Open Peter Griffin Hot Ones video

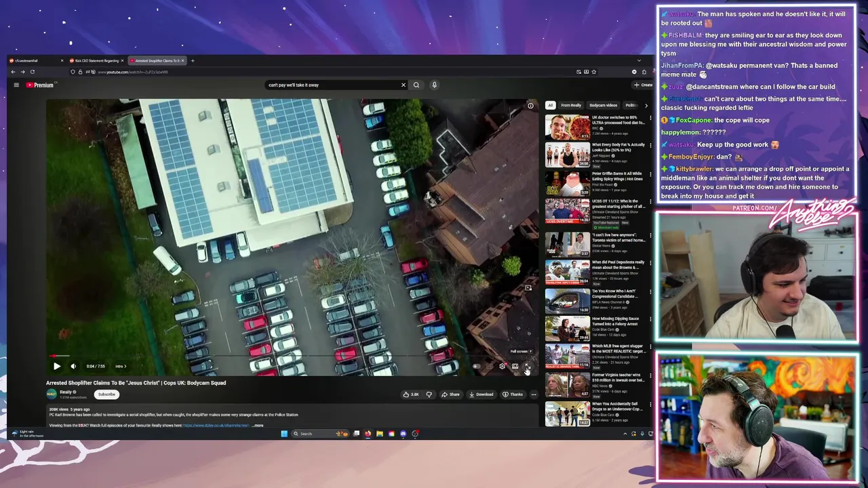[568, 184]
